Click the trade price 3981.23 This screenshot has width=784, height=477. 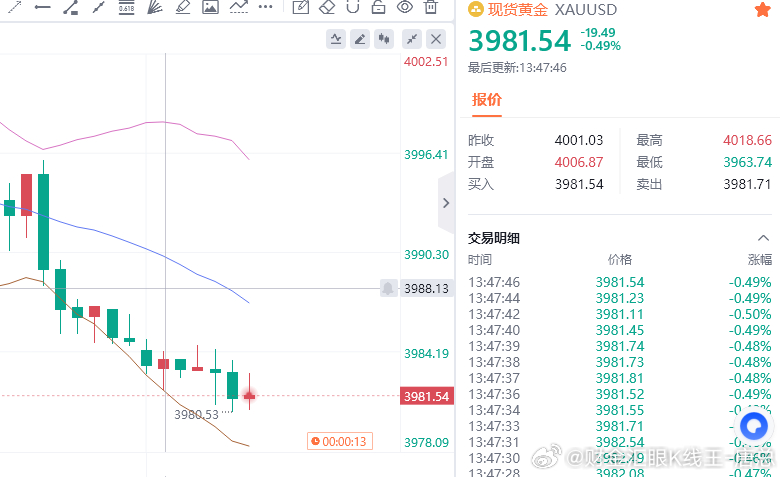620,298
